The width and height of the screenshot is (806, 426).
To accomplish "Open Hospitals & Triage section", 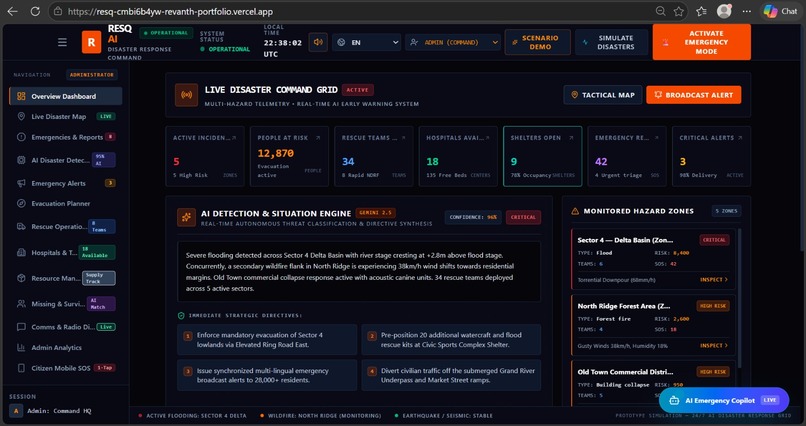I will 66,252.
